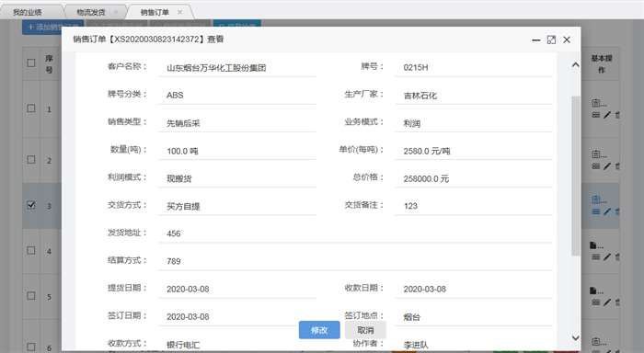Image resolution: width=644 pixels, height=353 pixels.
Task: Click the 牌号分类 field ABS
Action: tap(237, 96)
